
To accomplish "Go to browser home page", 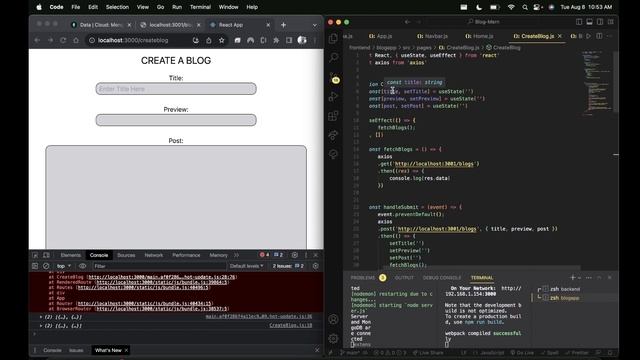I will click(76, 40).
